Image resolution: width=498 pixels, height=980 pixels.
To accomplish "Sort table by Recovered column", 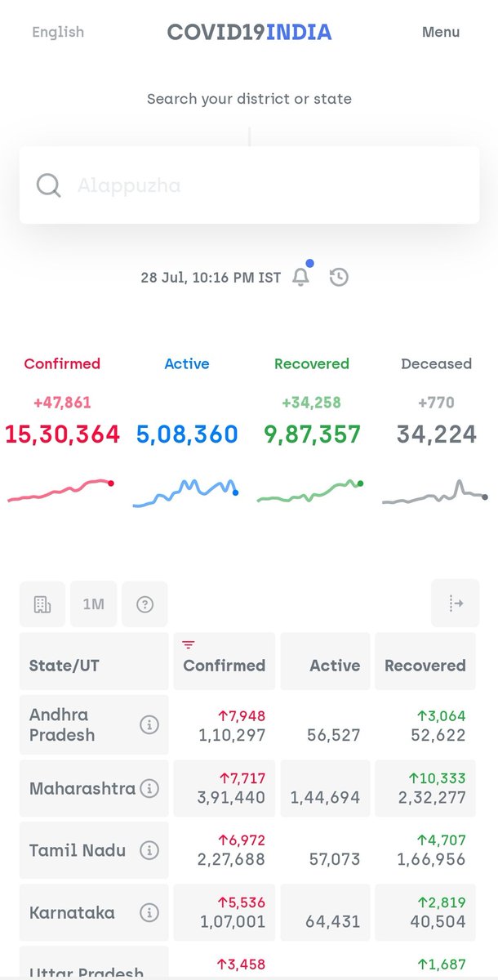I will [425, 661].
